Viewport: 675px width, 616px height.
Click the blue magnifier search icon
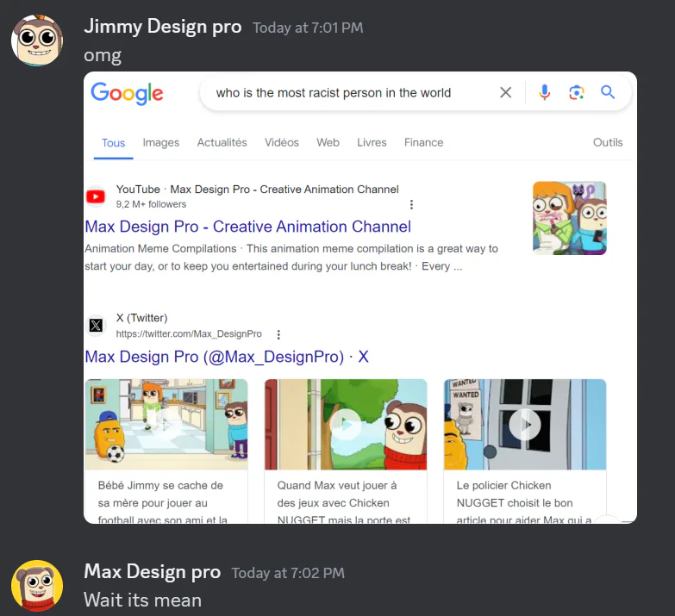point(608,92)
